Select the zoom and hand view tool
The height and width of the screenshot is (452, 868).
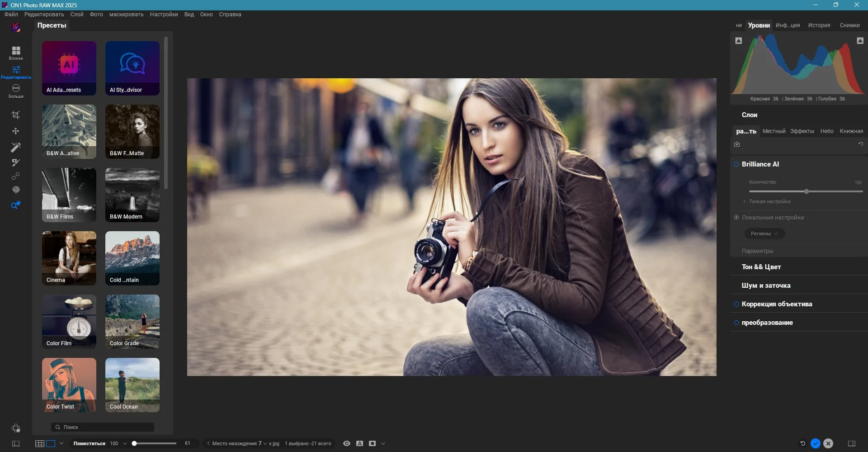click(x=16, y=205)
